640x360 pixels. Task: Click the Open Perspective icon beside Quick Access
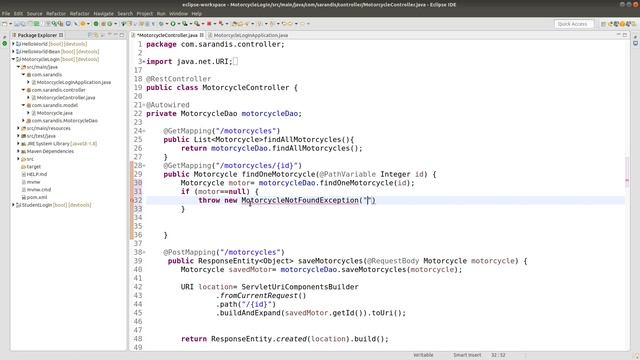[603, 24]
